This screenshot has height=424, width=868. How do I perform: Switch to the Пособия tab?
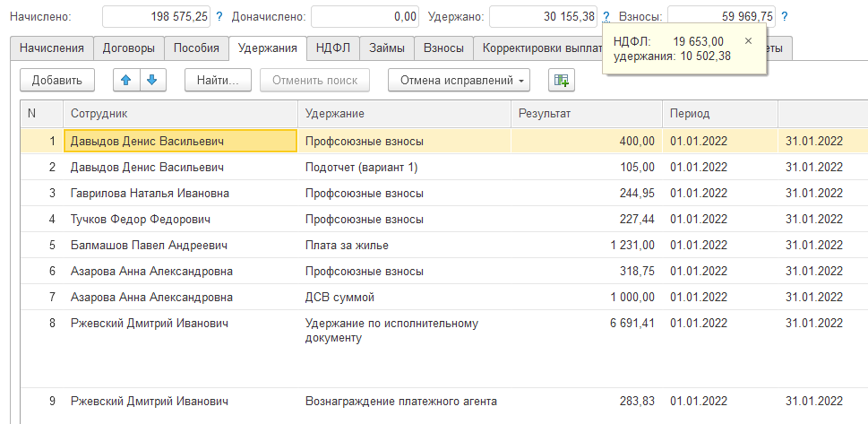pos(196,48)
